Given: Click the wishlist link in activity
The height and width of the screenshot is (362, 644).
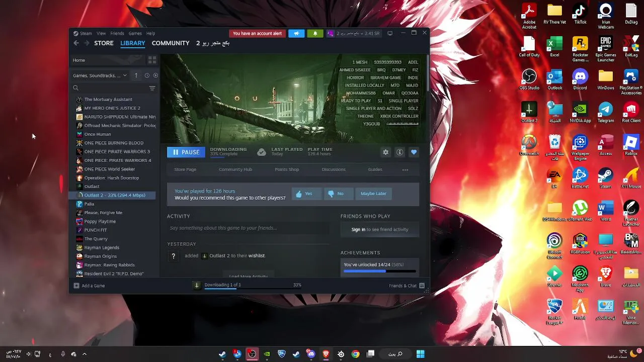Looking at the screenshot, I should pos(256,255).
